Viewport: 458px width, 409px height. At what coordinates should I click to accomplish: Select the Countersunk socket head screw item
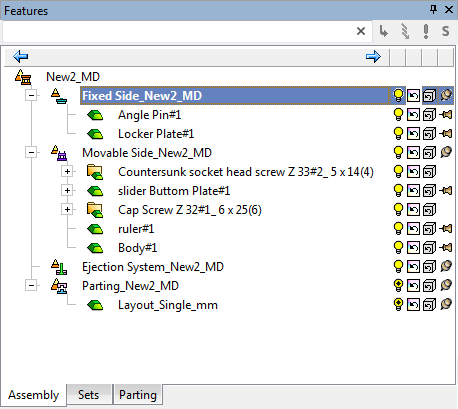[246, 172]
